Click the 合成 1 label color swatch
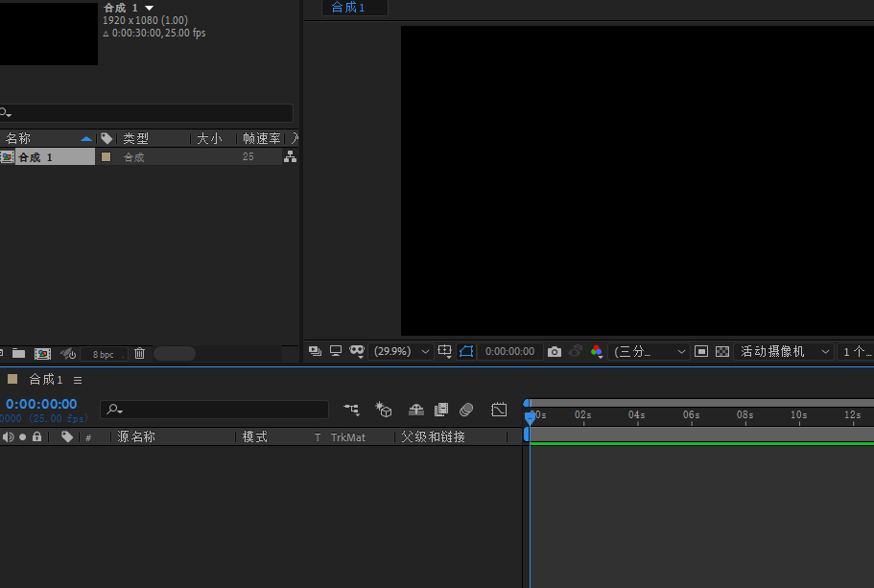The image size is (874, 588). (x=106, y=157)
